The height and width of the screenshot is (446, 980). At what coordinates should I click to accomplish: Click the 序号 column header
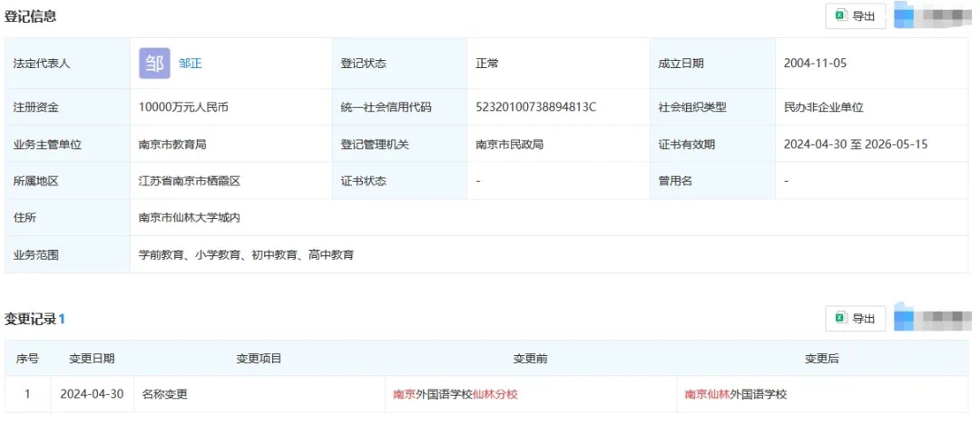pyautogui.click(x=27, y=359)
